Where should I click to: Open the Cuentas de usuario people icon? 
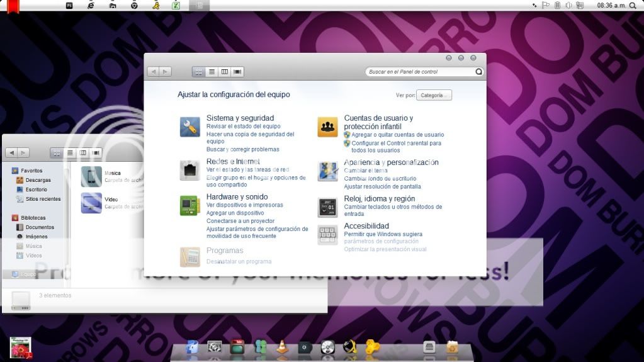click(327, 127)
